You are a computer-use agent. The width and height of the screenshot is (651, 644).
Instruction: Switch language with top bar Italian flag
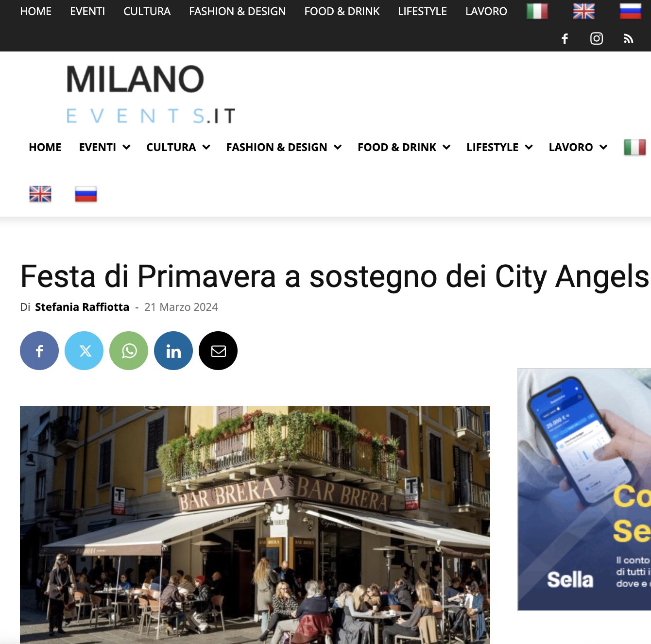[537, 11]
